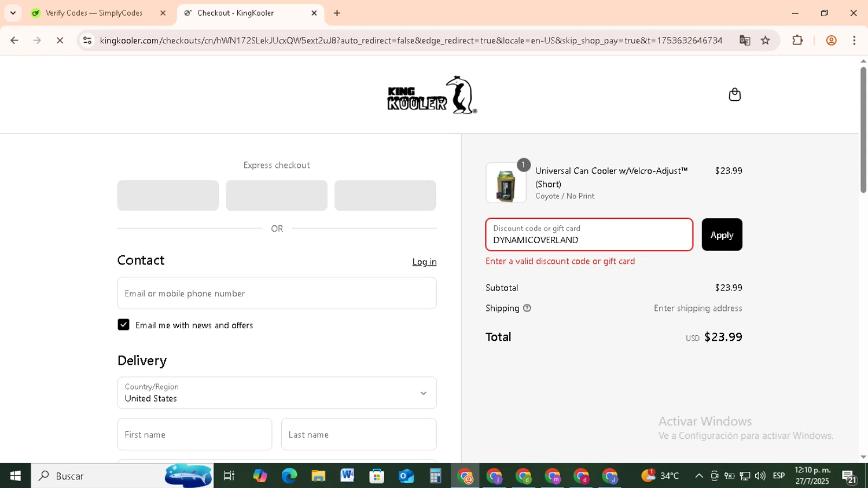This screenshot has height=488, width=868.
Task: Apply the discount code
Action: 722,234
